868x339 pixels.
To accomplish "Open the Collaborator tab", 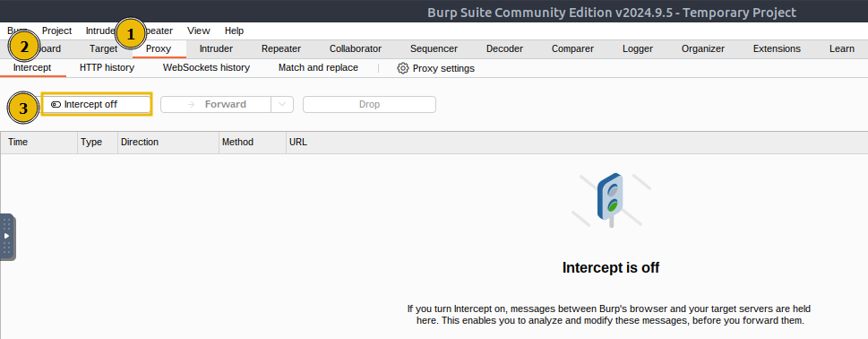I will [356, 48].
